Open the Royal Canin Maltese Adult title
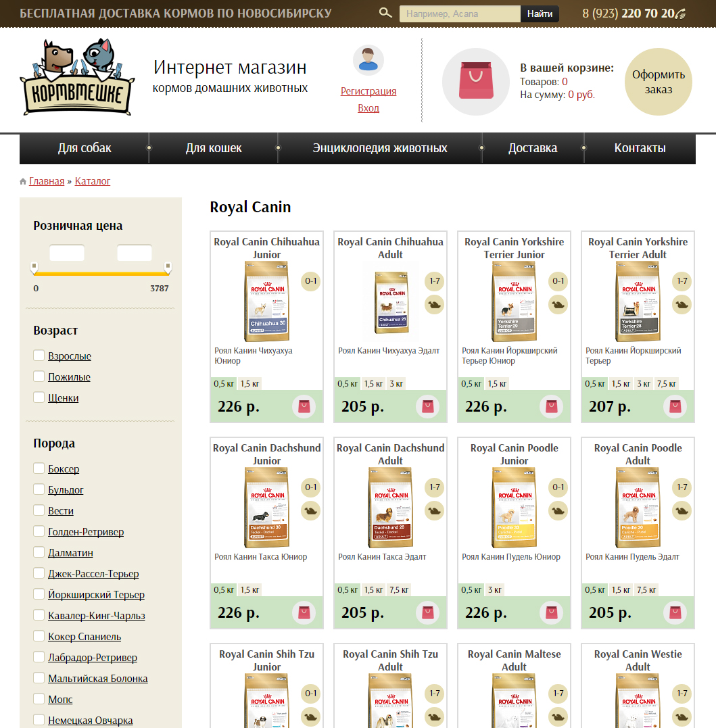Image resolution: width=716 pixels, height=728 pixels. point(514,660)
